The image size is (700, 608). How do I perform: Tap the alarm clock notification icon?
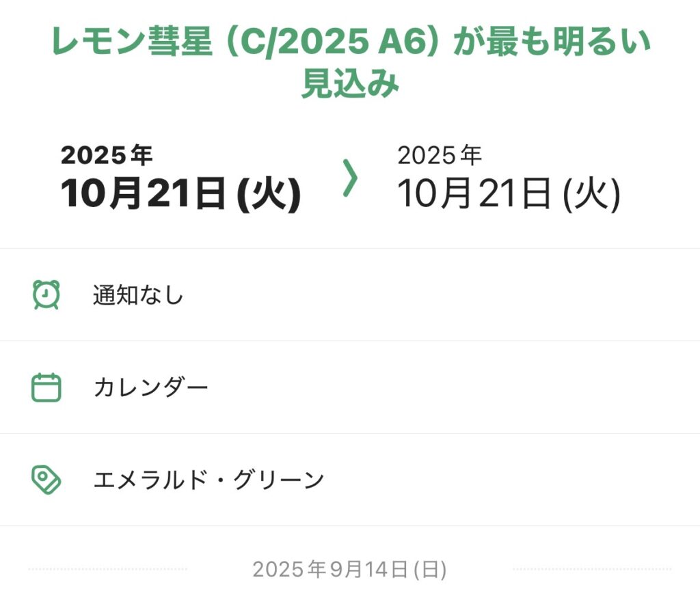tap(46, 295)
